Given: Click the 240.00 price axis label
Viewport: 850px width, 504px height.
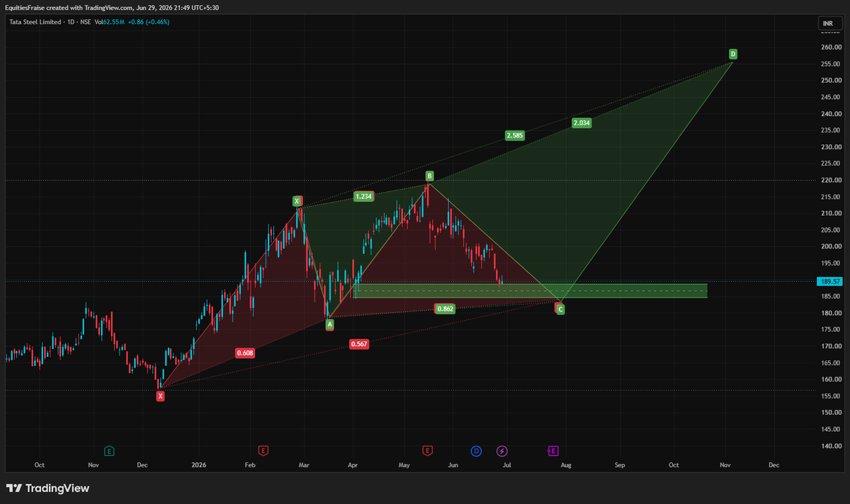Looking at the screenshot, I should point(830,113).
